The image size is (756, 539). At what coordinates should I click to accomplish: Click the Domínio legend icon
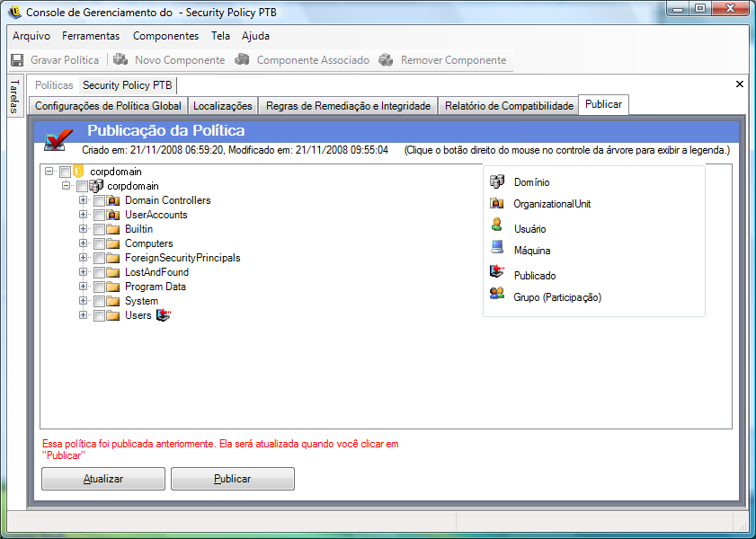[x=497, y=181]
